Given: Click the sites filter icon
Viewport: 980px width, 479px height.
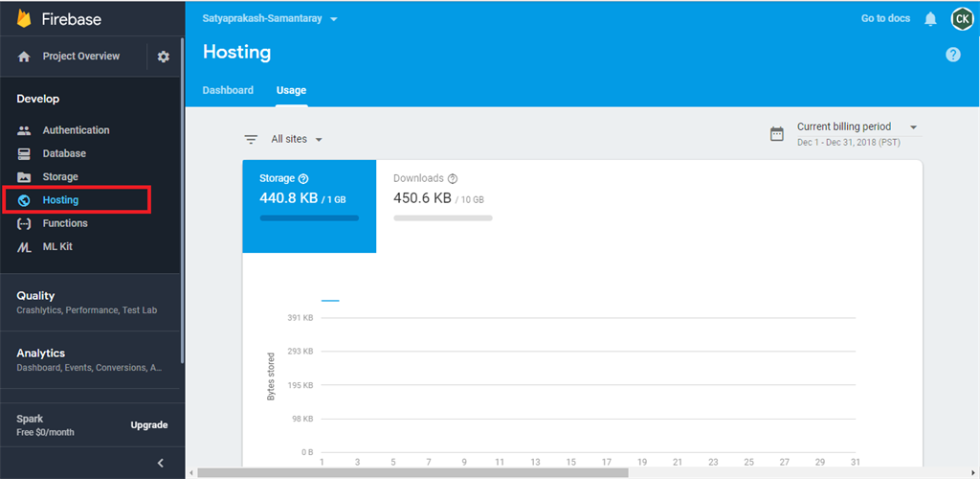Looking at the screenshot, I should point(251,140).
